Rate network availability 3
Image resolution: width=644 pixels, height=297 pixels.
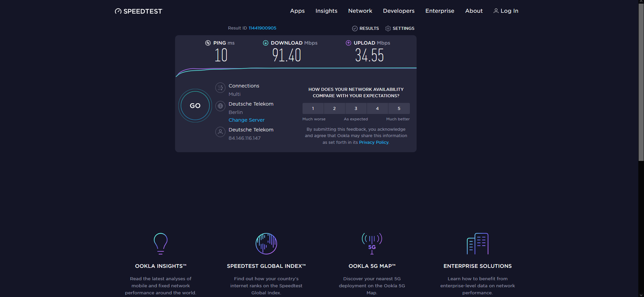coord(356,109)
